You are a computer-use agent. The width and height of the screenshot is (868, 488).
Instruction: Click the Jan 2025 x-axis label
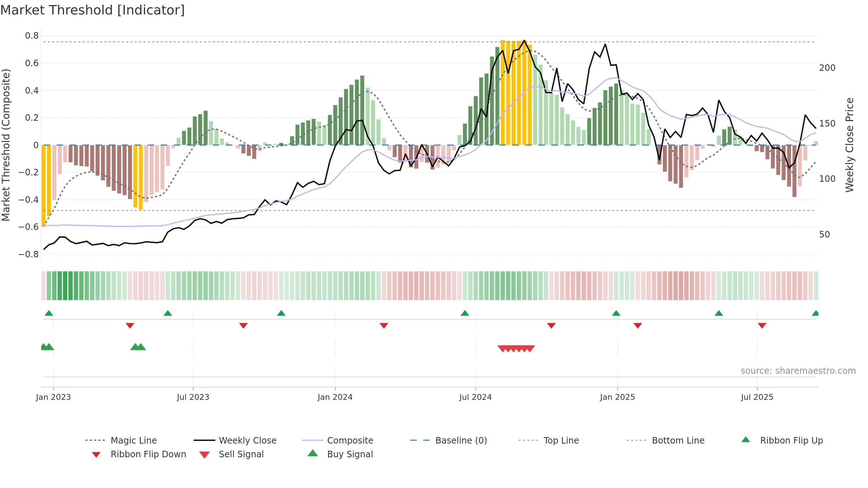coord(617,397)
